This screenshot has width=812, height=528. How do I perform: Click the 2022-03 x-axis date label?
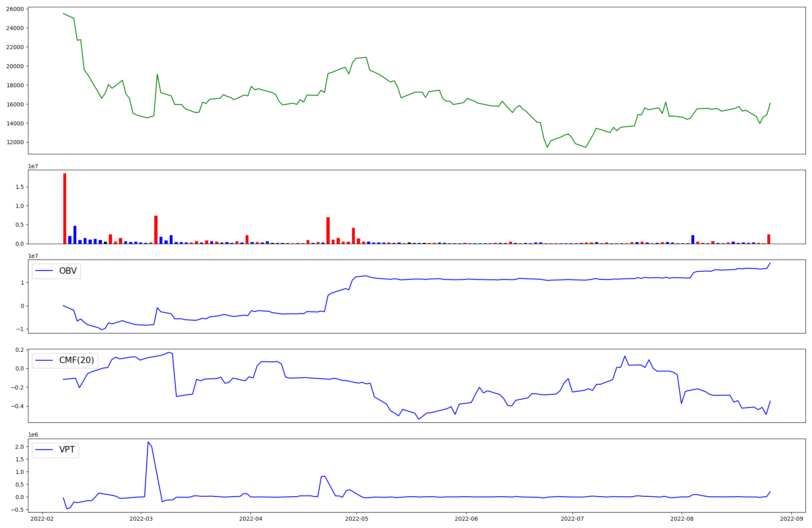click(141, 519)
